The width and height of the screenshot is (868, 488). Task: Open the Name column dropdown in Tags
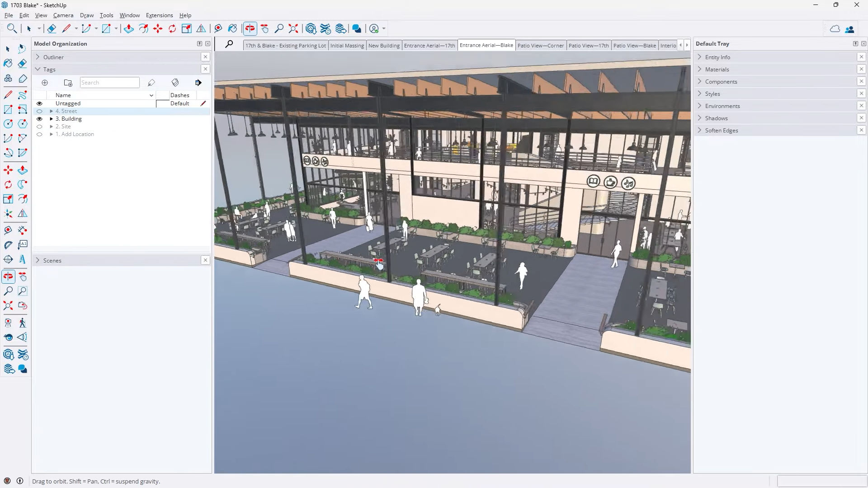coord(151,95)
